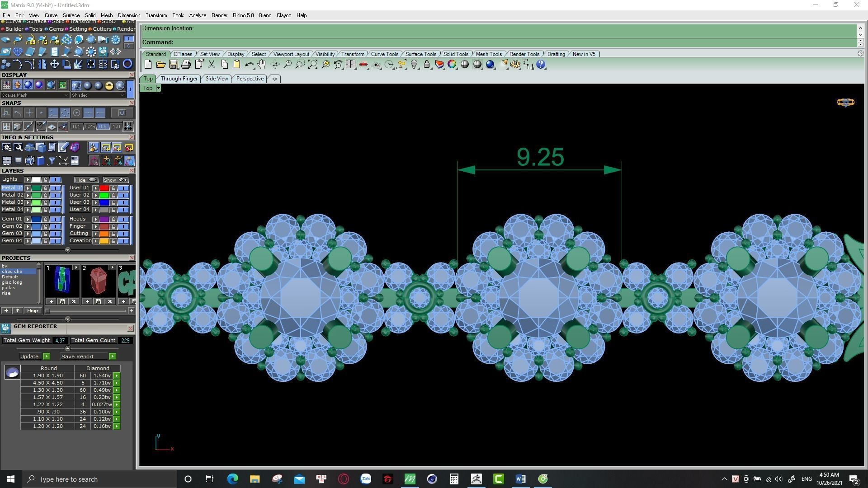868x488 pixels.
Task: Open the Dimension menu
Action: pos(129,15)
